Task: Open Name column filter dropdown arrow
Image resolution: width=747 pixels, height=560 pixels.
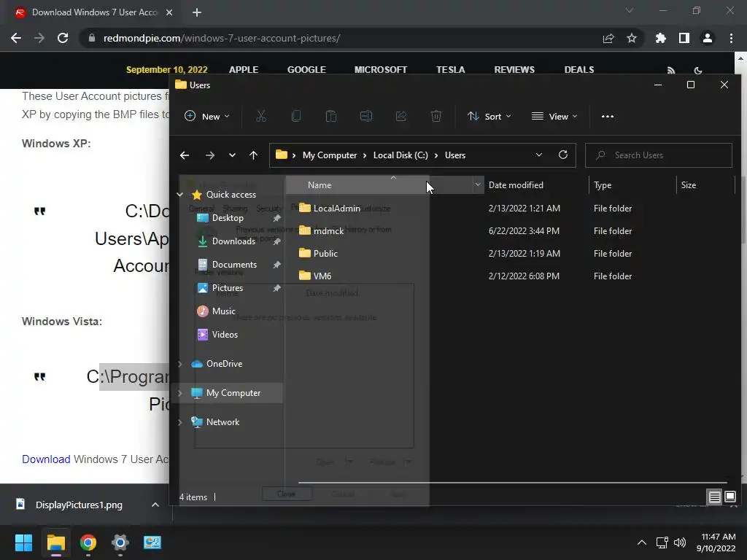Action: click(477, 184)
